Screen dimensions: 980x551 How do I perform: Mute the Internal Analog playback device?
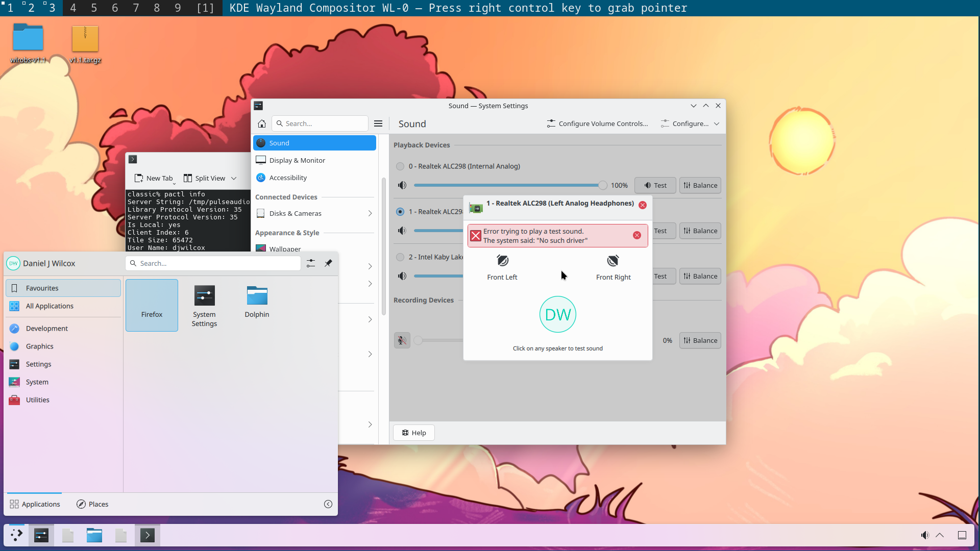pos(402,185)
